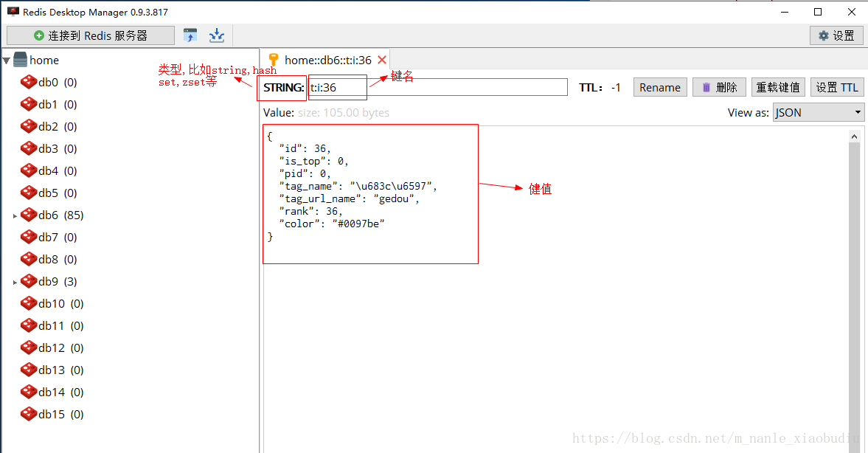868x453 pixels.
Task: Click the db1 database icon
Action: [28, 104]
